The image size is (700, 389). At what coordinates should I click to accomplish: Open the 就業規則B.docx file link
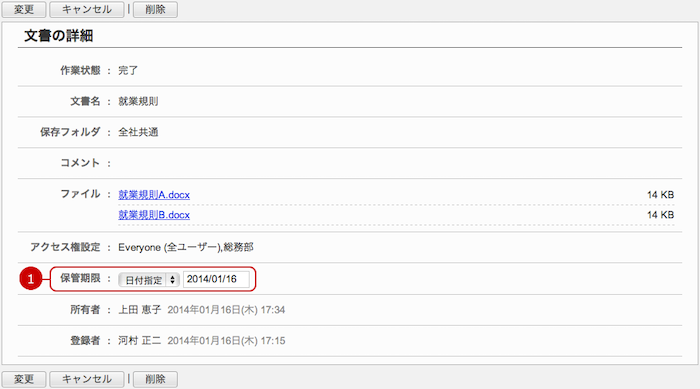154,215
